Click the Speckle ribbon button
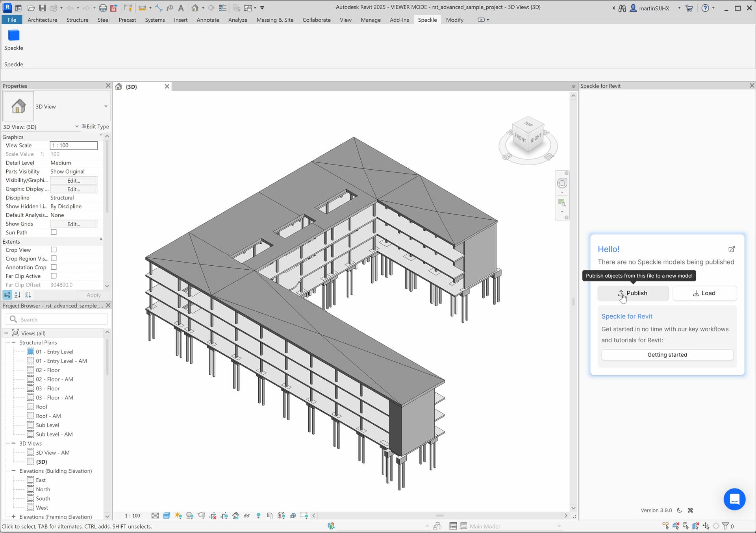756x533 pixels. pyautogui.click(x=13, y=40)
